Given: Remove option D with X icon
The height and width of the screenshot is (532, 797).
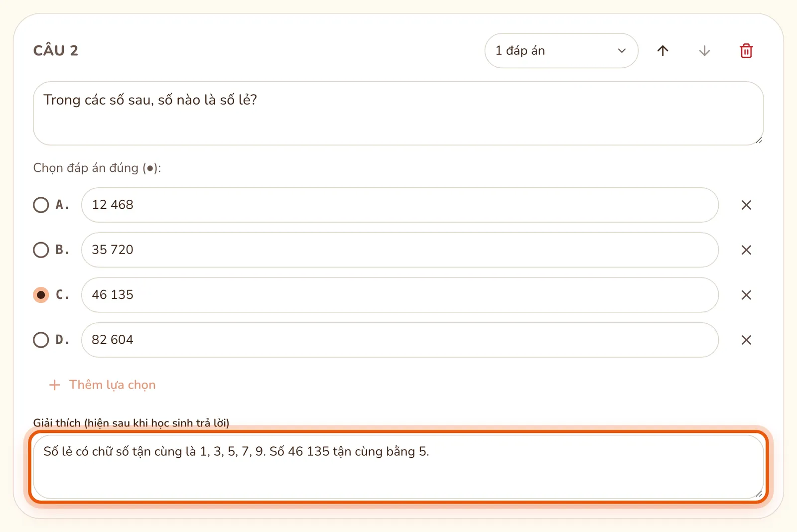Looking at the screenshot, I should (746, 340).
